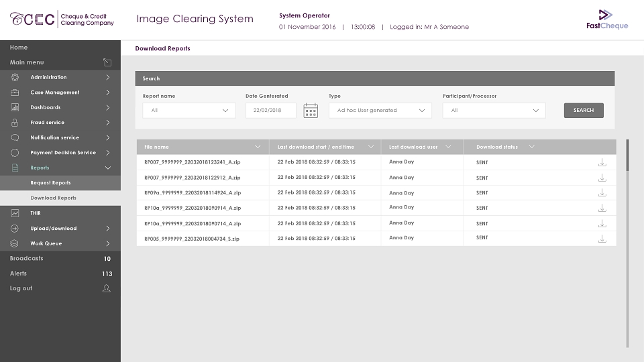Expand the Administration submenu arrow
Image resolution: width=644 pixels, height=362 pixels.
[107, 77]
